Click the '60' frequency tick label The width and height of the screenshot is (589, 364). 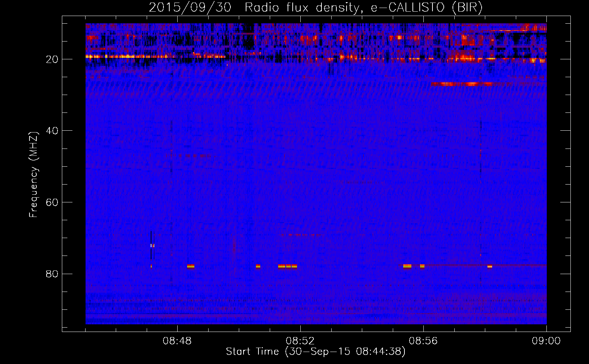click(52, 202)
